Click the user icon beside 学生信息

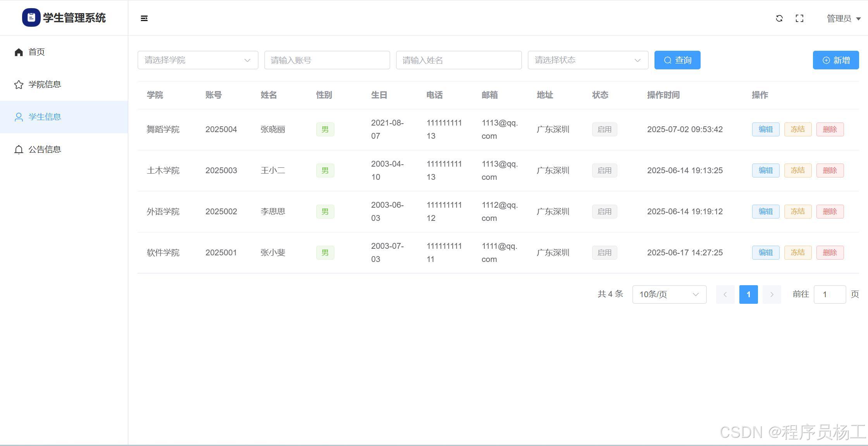[19, 117]
